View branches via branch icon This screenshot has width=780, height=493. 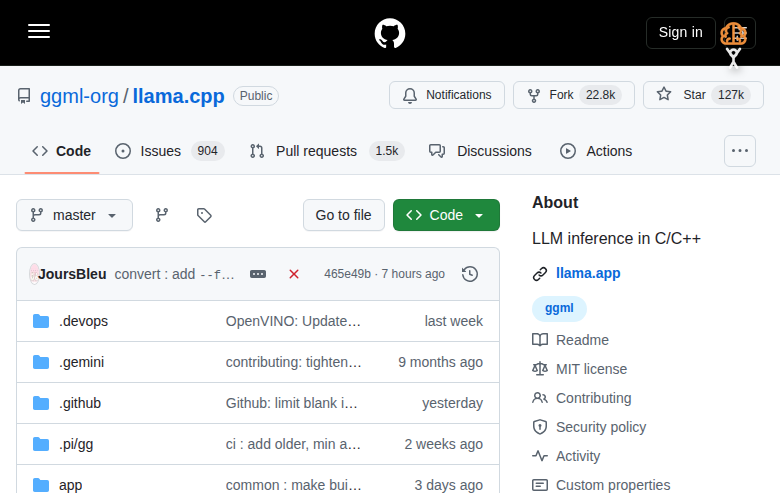tap(162, 215)
